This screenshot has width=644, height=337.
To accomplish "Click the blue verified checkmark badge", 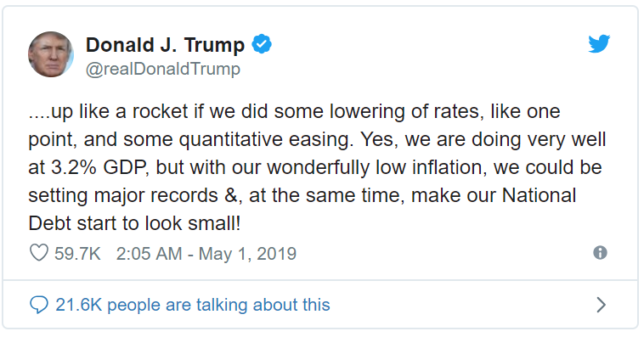I will pos(262,44).
